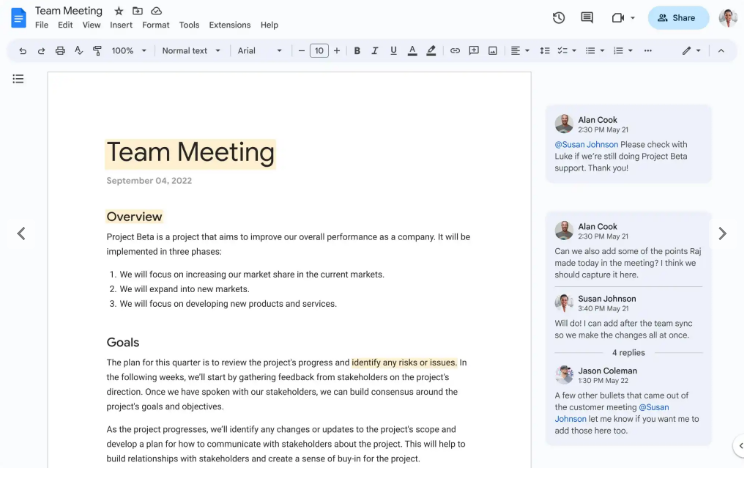Open the more toolbar options
This screenshot has width=744, height=491.
[x=648, y=51]
